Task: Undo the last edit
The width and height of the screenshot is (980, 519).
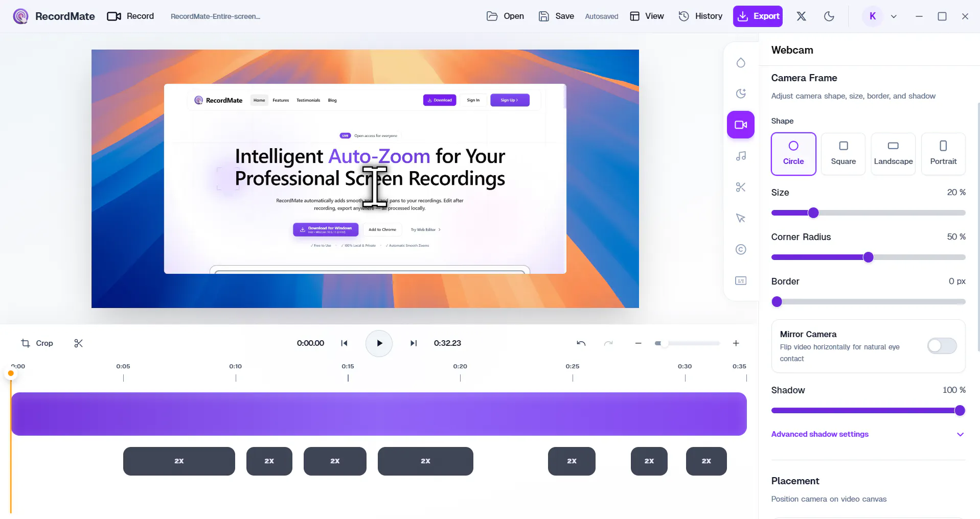Action: (581, 343)
